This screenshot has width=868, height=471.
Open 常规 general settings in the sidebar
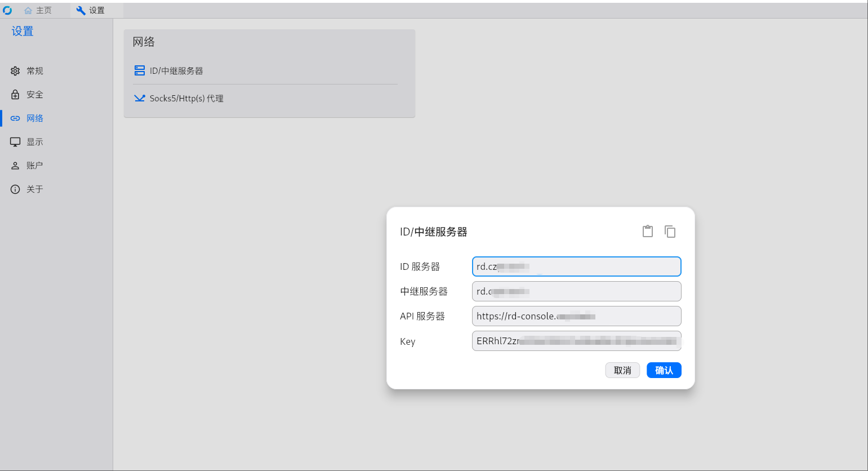coord(56,71)
